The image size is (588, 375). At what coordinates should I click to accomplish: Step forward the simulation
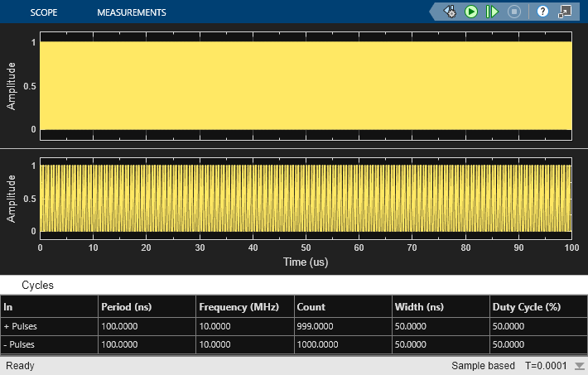pos(492,12)
